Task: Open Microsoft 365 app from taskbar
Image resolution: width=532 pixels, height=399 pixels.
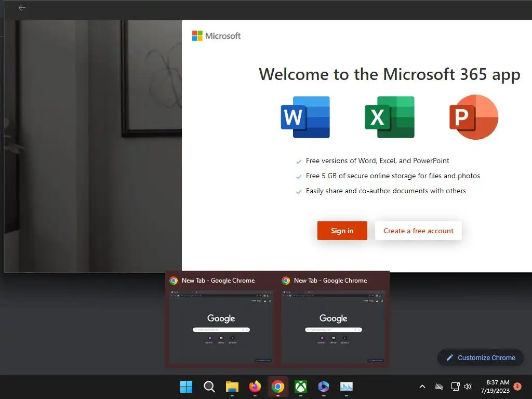Action: point(323,387)
